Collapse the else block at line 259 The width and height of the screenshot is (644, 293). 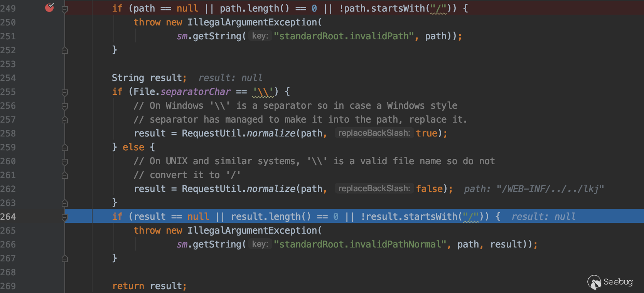coord(65,147)
